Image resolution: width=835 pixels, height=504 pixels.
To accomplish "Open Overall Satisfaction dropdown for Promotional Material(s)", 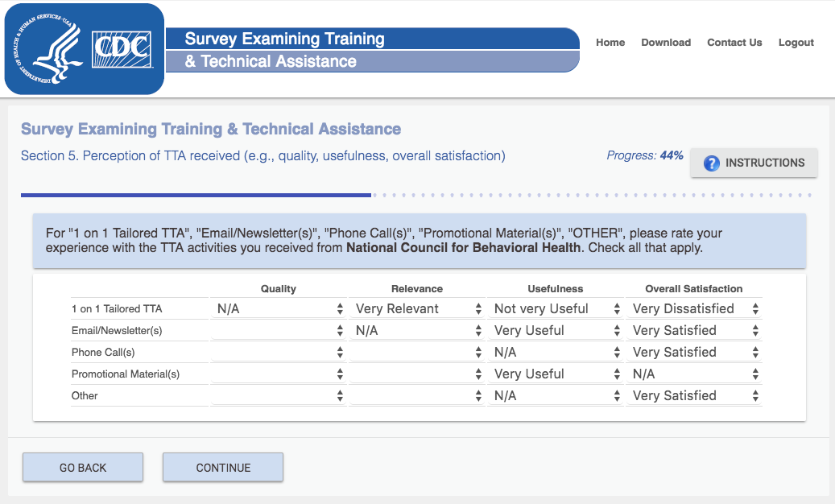I will (694, 374).
